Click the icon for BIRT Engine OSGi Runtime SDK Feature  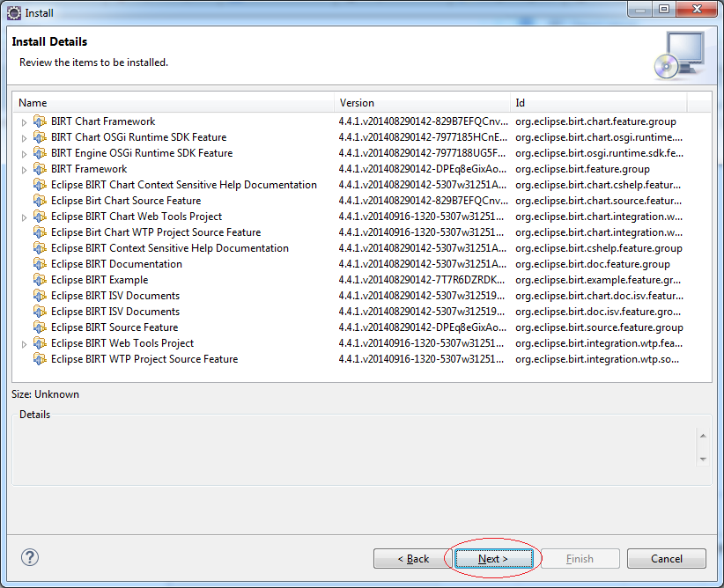coord(40,153)
